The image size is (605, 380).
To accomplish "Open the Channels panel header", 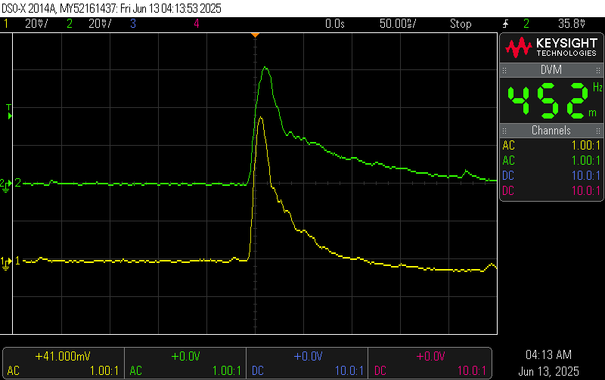I will coord(551,130).
